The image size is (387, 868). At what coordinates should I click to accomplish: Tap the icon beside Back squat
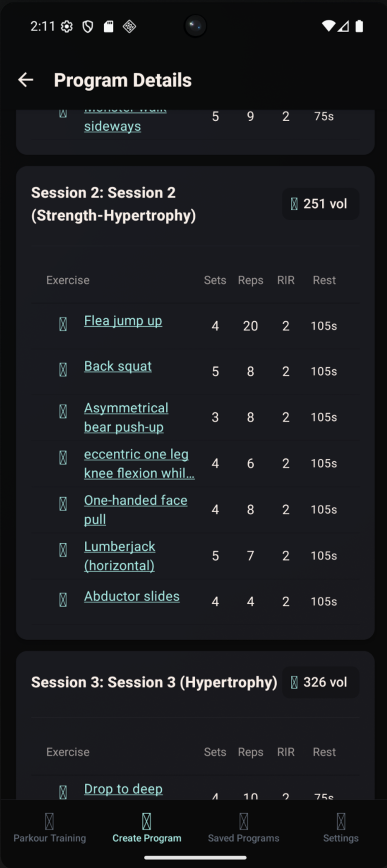click(63, 370)
